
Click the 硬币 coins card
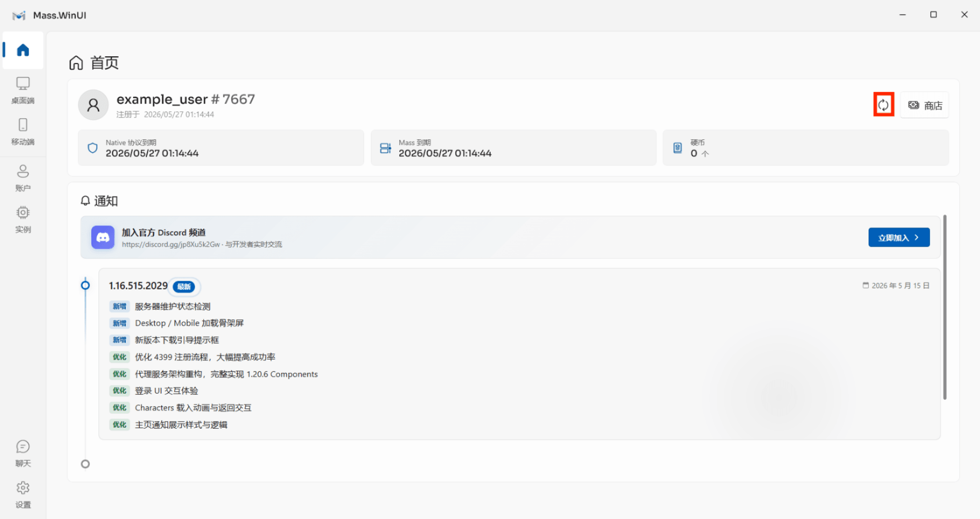click(806, 148)
